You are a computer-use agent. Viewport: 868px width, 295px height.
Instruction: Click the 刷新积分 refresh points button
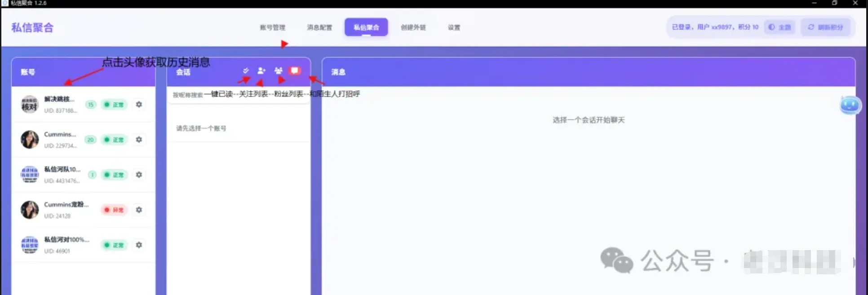click(x=825, y=27)
